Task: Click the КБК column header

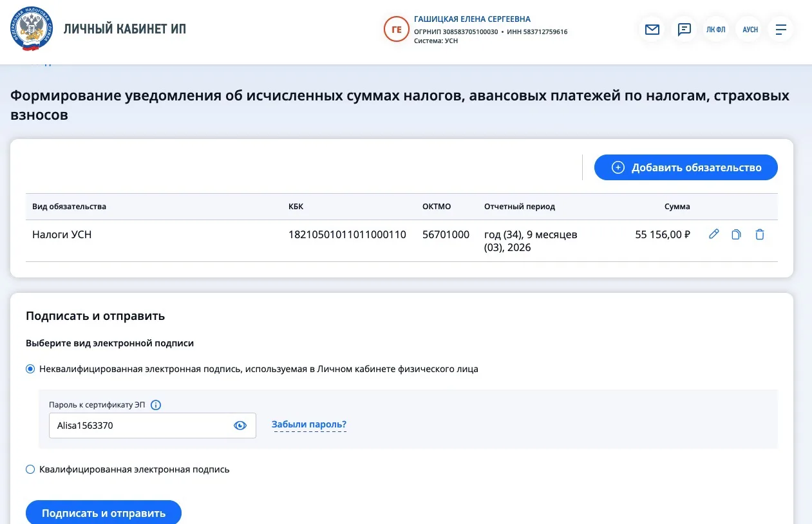Action: pos(296,207)
